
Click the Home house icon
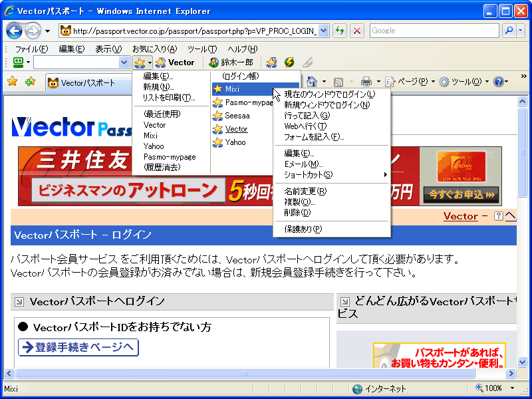point(311,81)
